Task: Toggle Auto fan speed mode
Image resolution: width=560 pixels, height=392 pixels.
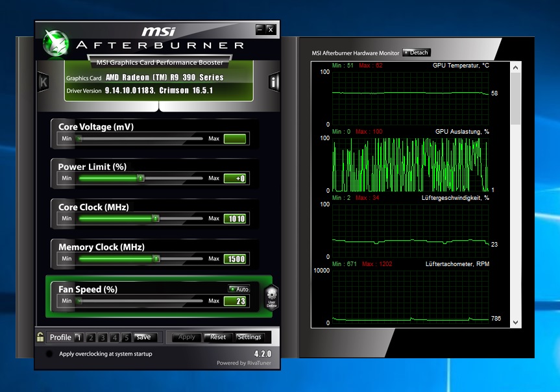Action: [x=239, y=289]
